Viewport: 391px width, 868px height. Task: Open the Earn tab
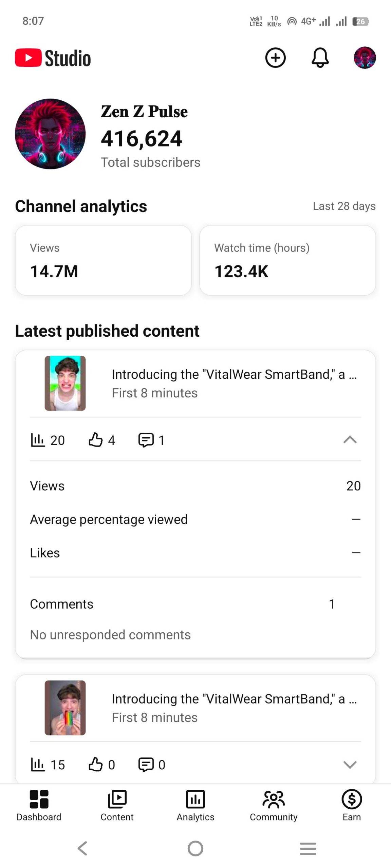(x=352, y=805)
